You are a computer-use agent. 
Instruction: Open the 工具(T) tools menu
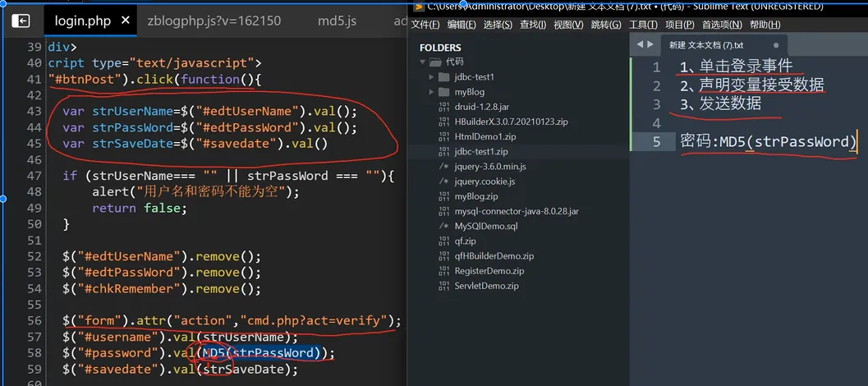tap(643, 25)
